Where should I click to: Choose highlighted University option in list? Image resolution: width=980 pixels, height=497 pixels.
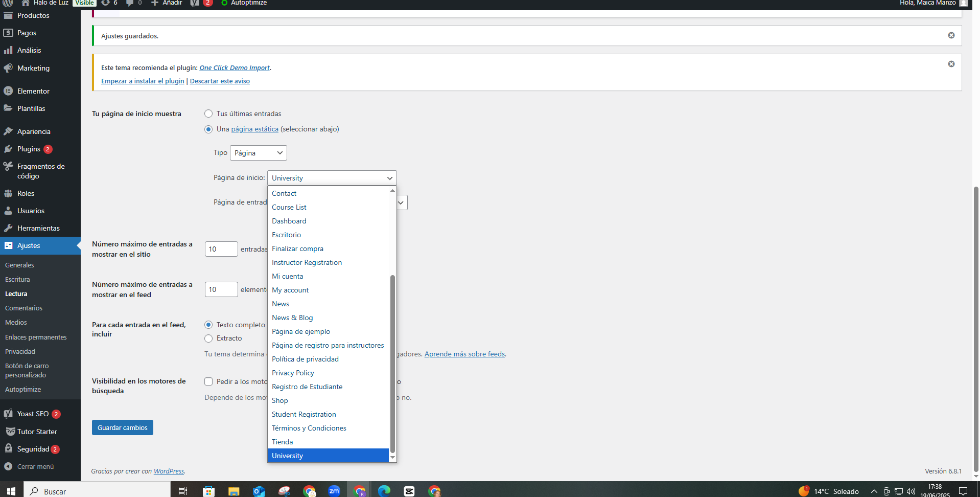point(328,456)
